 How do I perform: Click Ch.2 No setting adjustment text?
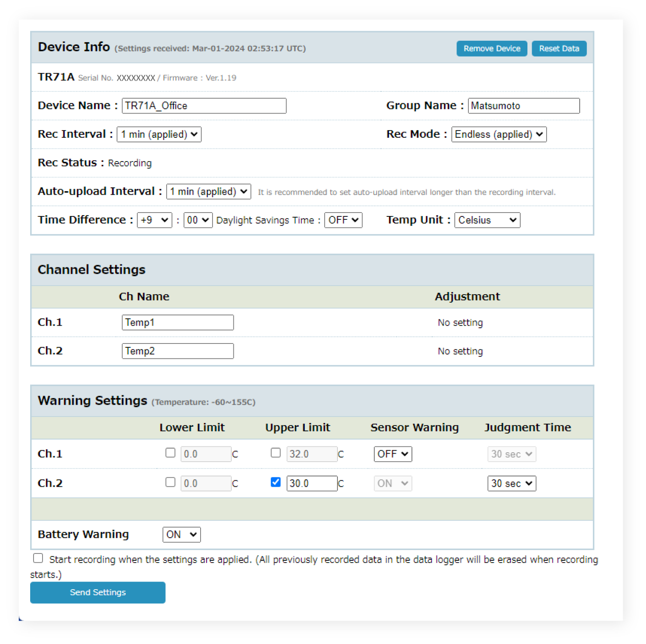[x=460, y=351]
